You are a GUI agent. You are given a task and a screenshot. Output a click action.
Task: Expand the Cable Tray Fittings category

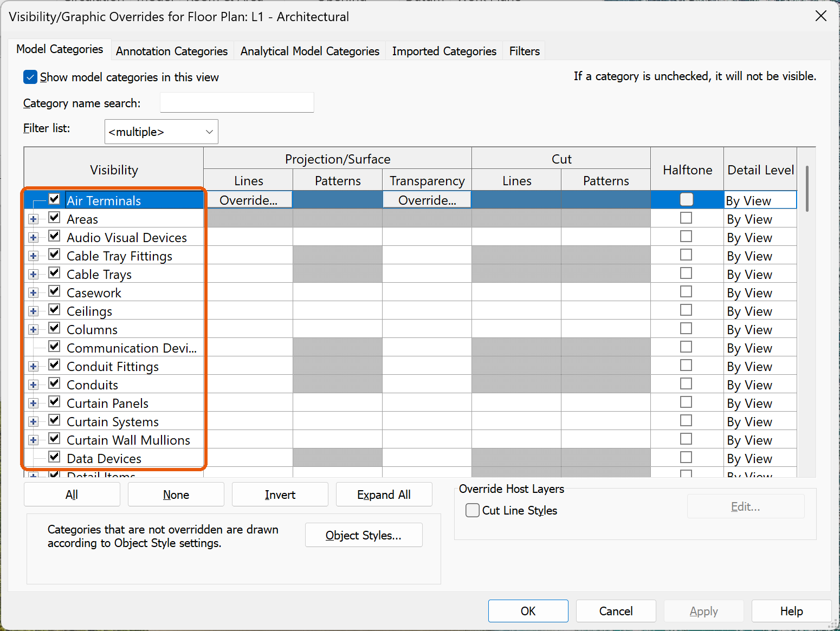tap(34, 256)
